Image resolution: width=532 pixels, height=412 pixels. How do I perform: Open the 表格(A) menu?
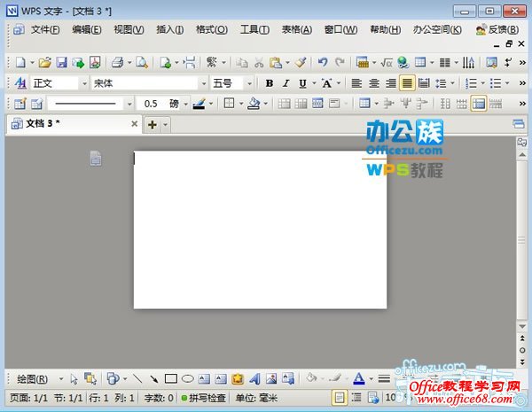click(296, 29)
